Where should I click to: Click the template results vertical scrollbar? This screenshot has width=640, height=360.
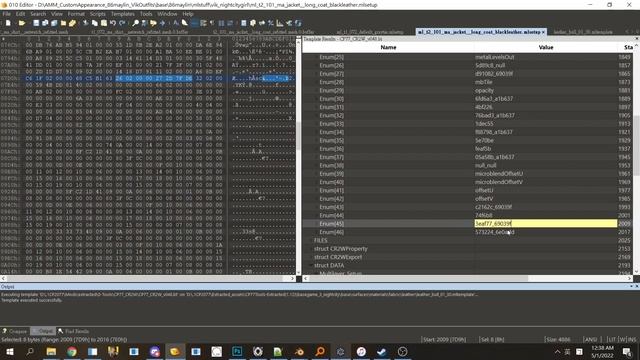(x=637, y=159)
